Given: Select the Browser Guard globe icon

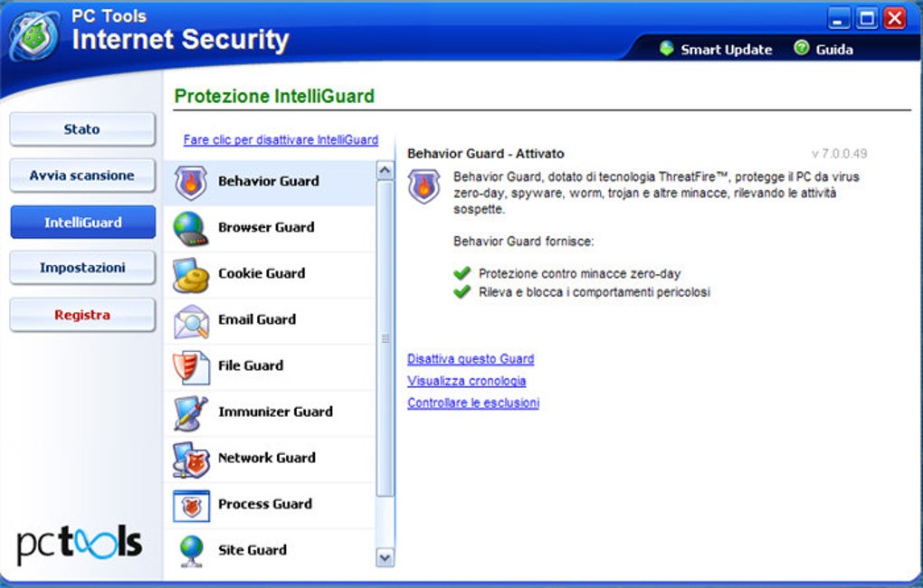Looking at the screenshot, I should 191,229.
